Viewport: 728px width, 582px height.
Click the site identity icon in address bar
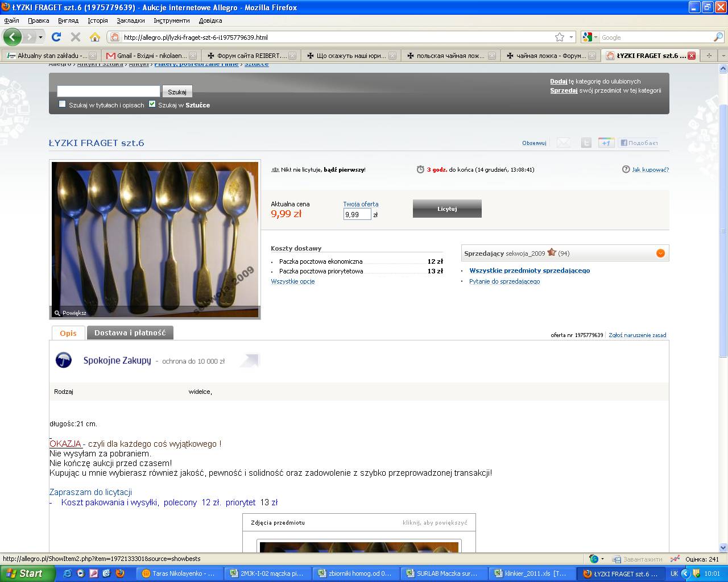tap(114, 37)
